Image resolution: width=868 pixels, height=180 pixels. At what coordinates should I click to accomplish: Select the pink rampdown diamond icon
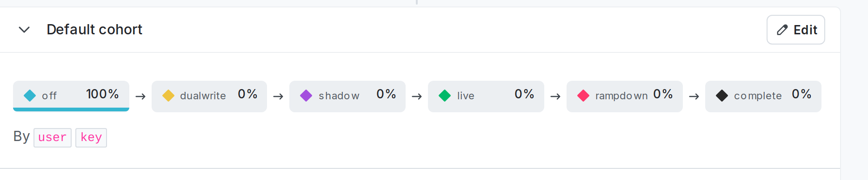click(583, 96)
